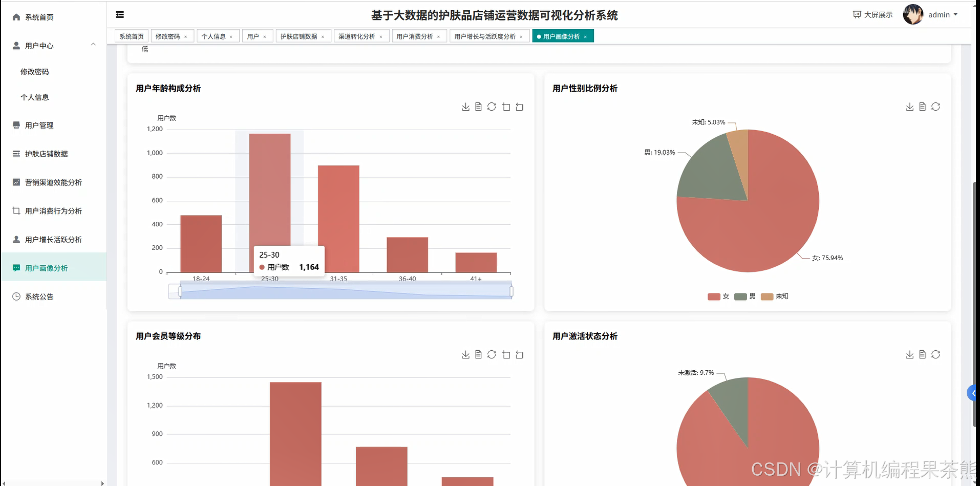Download the 用户性别比例分析 pie chart image

[x=909, y=107]
